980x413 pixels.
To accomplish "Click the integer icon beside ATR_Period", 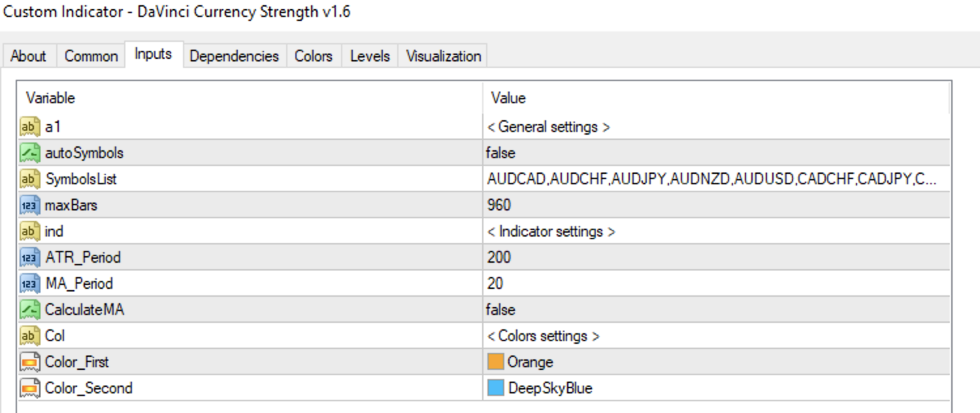I will pos(30,257).
